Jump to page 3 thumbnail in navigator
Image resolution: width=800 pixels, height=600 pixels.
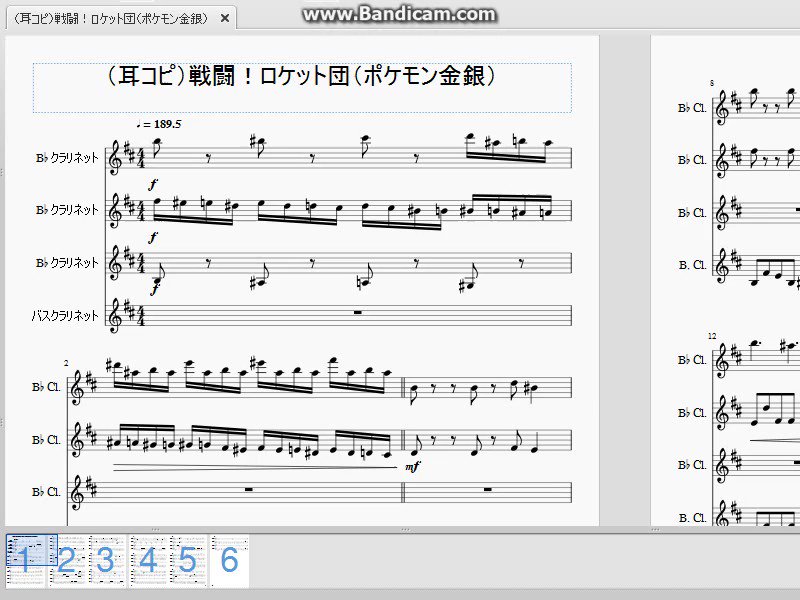107,560
